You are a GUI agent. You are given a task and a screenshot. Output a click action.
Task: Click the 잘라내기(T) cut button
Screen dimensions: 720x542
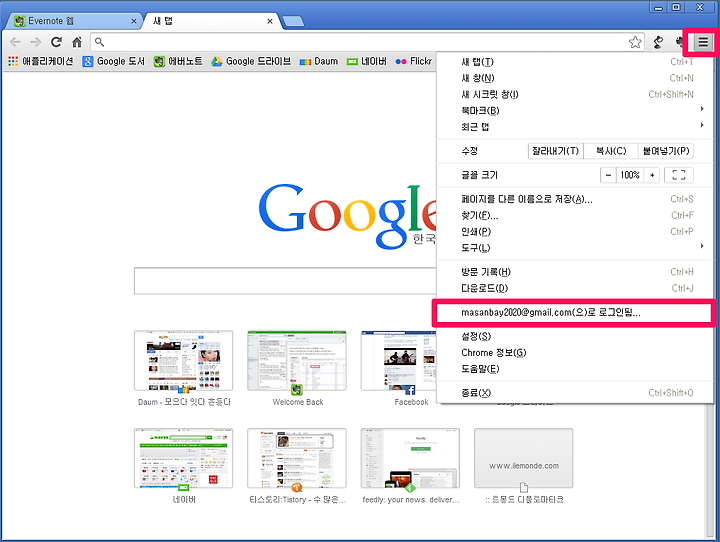pos(556,151)
